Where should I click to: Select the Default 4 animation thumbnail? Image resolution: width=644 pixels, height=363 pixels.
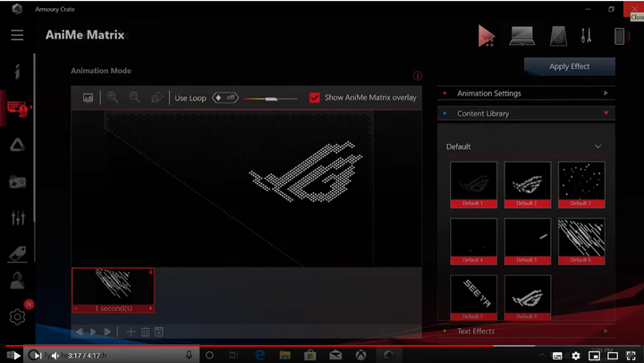(473, 241)
